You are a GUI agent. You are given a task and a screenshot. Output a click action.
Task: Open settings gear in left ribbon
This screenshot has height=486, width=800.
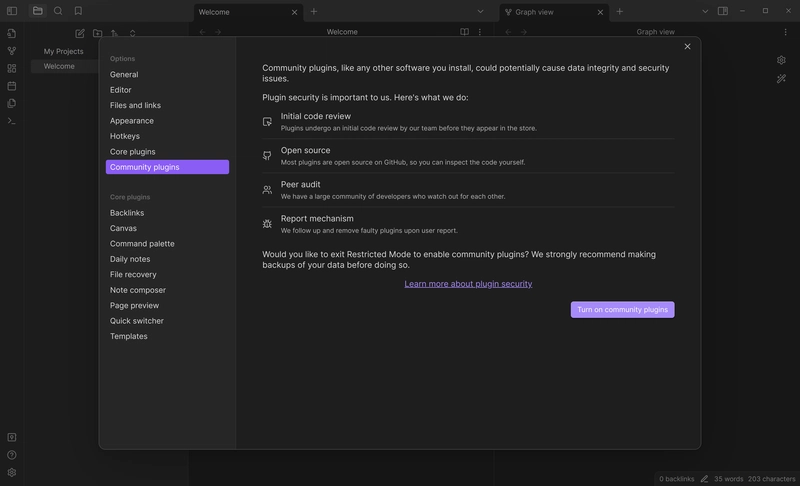tap(12, 473)
